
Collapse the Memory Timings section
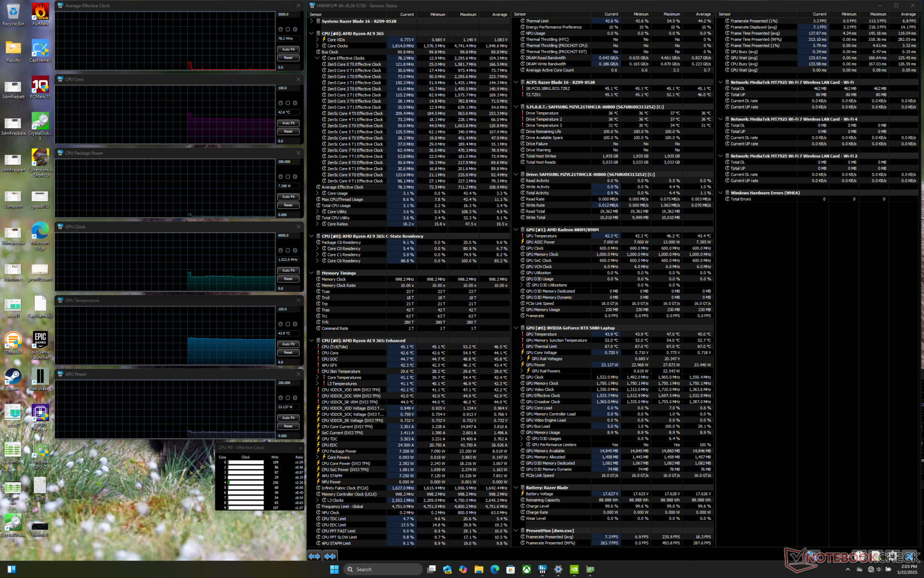312,273
